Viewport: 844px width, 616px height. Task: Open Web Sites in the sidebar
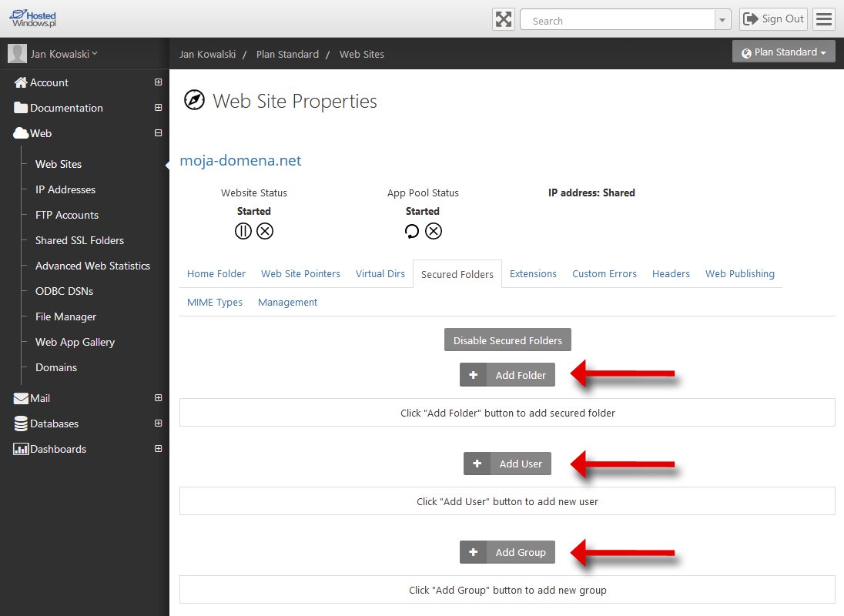pyautogui.click(x=59, y=164)
